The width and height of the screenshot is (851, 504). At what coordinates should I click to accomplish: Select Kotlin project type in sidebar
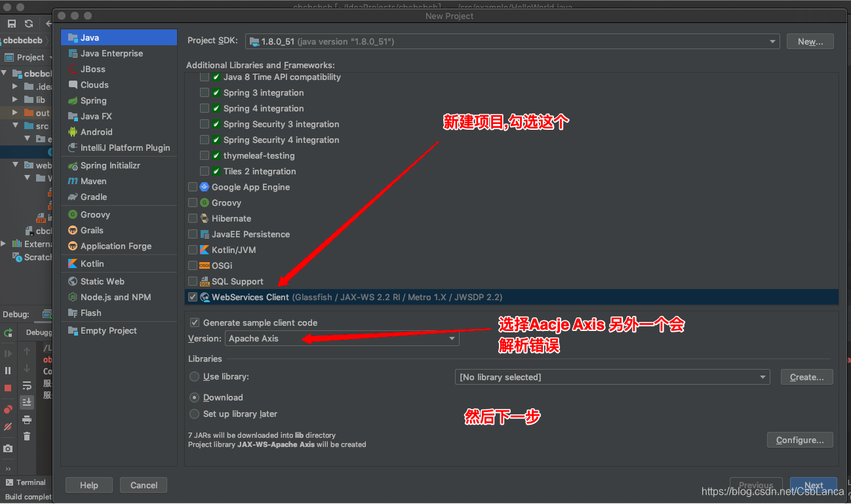point(119,263)
